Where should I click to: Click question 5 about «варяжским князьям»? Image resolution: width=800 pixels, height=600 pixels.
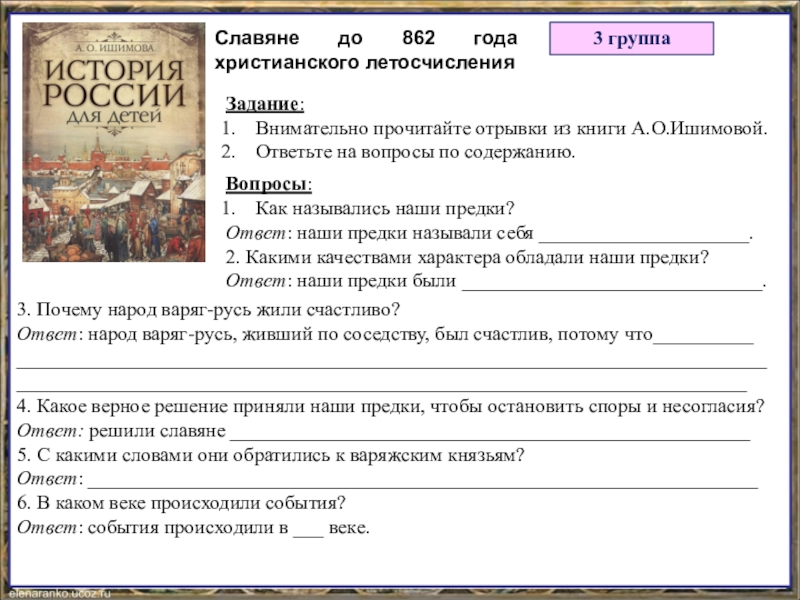pos(271,454)
